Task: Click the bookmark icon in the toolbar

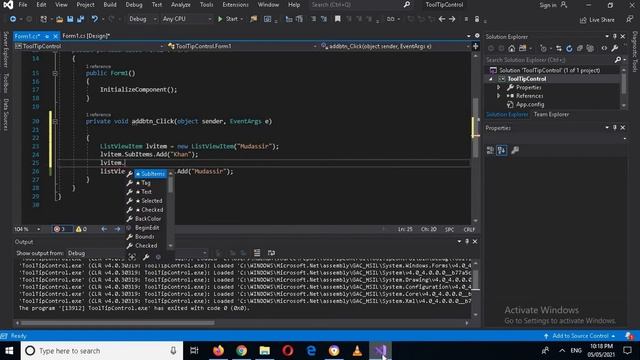Action: pyautogui.click(x=338, y=19)
